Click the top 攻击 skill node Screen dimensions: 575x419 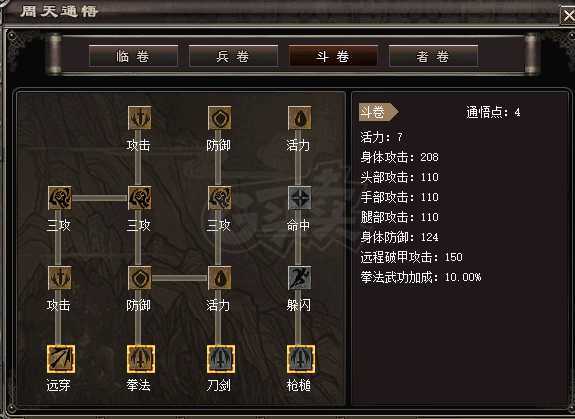pyautogui.click(x=140, y=118)
